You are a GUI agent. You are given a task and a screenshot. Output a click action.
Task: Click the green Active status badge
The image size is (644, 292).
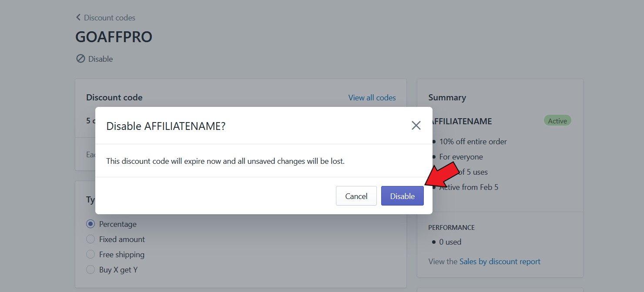[557, 120]
